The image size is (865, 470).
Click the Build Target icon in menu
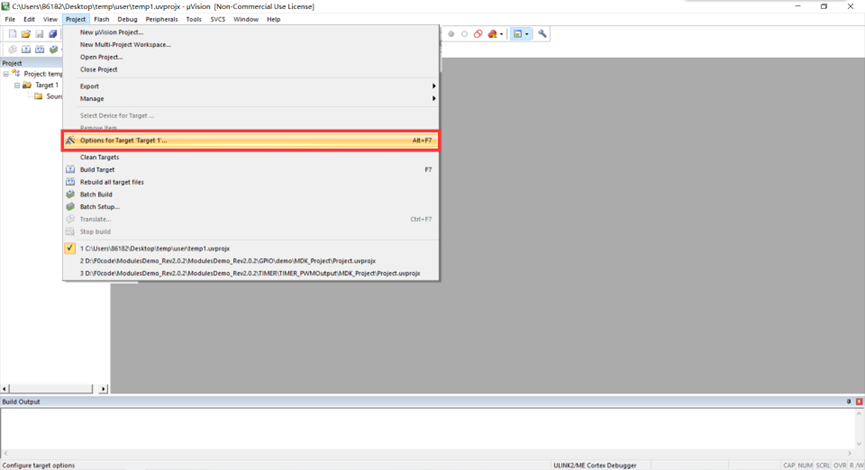70,170
